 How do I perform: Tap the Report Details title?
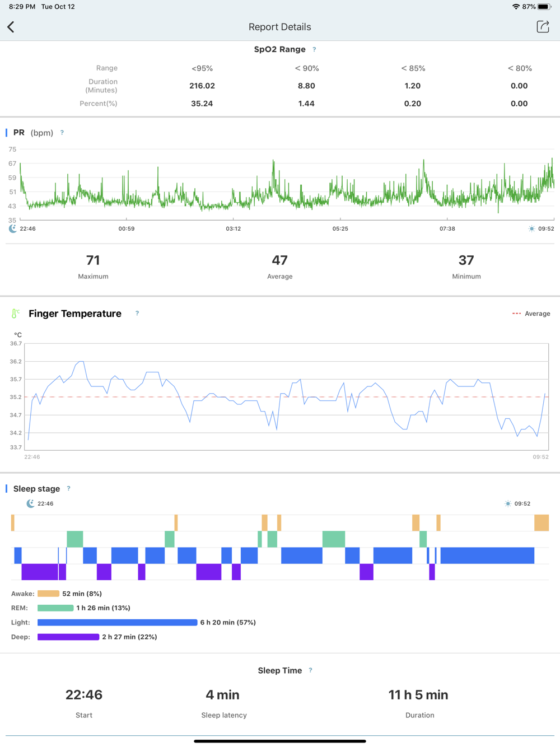280,27
